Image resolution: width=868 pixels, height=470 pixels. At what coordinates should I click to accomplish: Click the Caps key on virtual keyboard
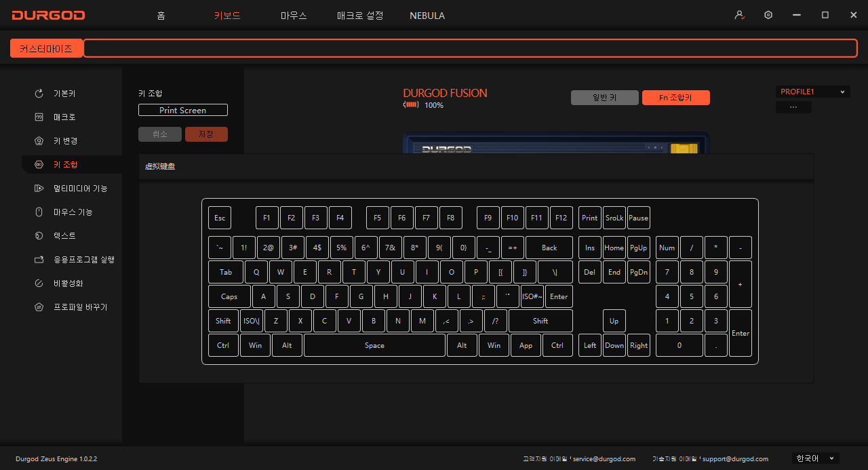(229, 296)
